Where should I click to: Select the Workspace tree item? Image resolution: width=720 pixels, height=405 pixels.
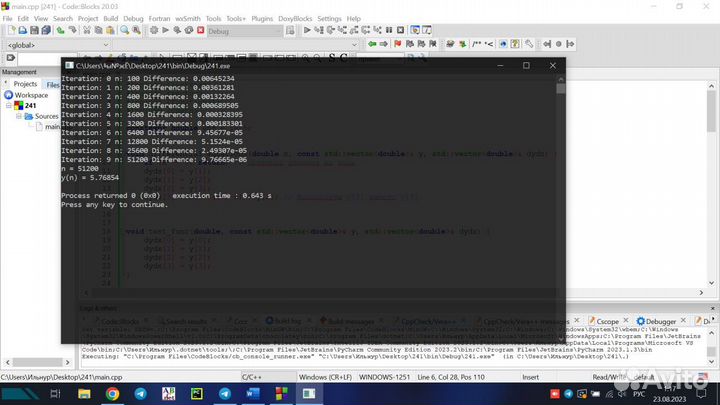coord(30,95)
